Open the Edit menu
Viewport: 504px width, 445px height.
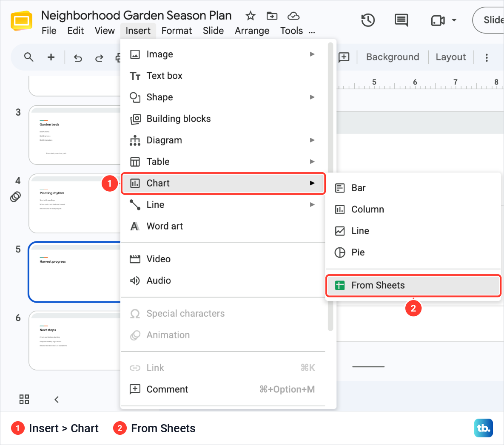(x=76, y=31)
